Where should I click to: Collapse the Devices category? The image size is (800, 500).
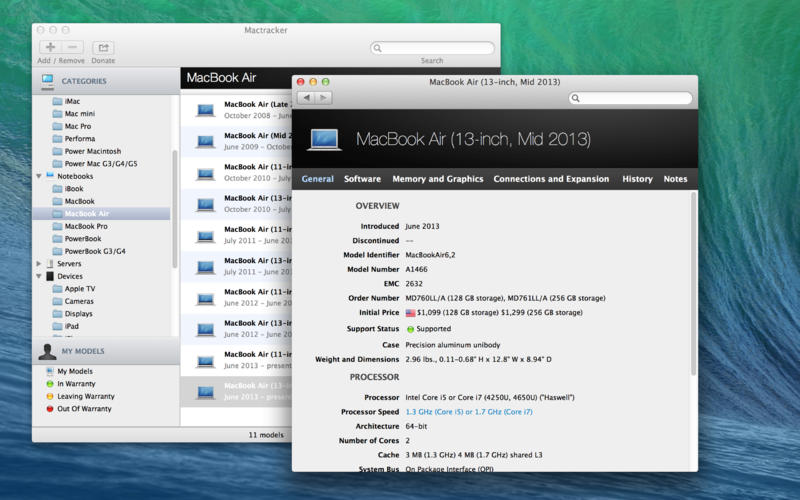pos(39,276)
